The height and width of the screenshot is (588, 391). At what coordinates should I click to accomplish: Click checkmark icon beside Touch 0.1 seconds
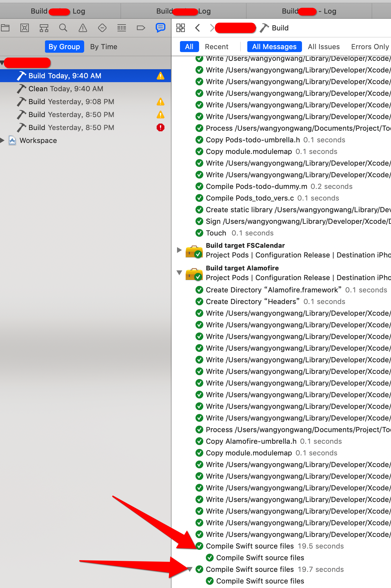click(200, 233)
